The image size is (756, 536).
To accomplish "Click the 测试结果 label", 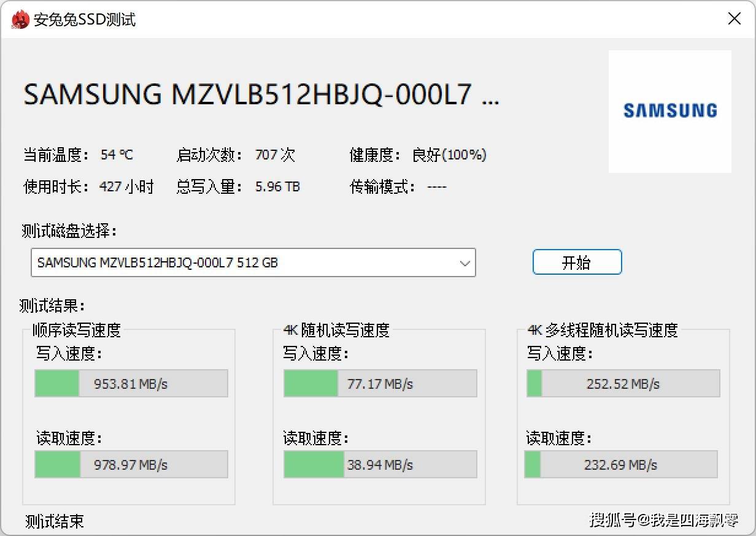I will 52,305.
